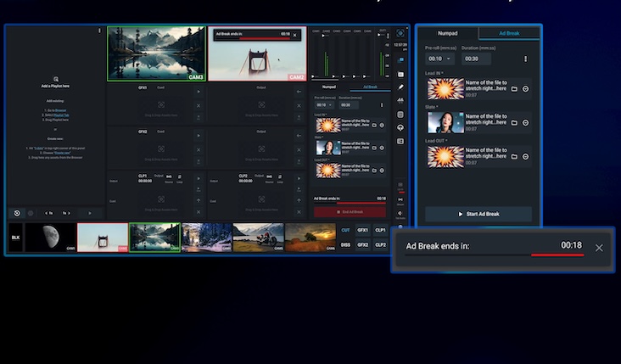Viewport: 621px width, 364px height.
Task: Click Start Ad Break button
Action: click(478, 215)
